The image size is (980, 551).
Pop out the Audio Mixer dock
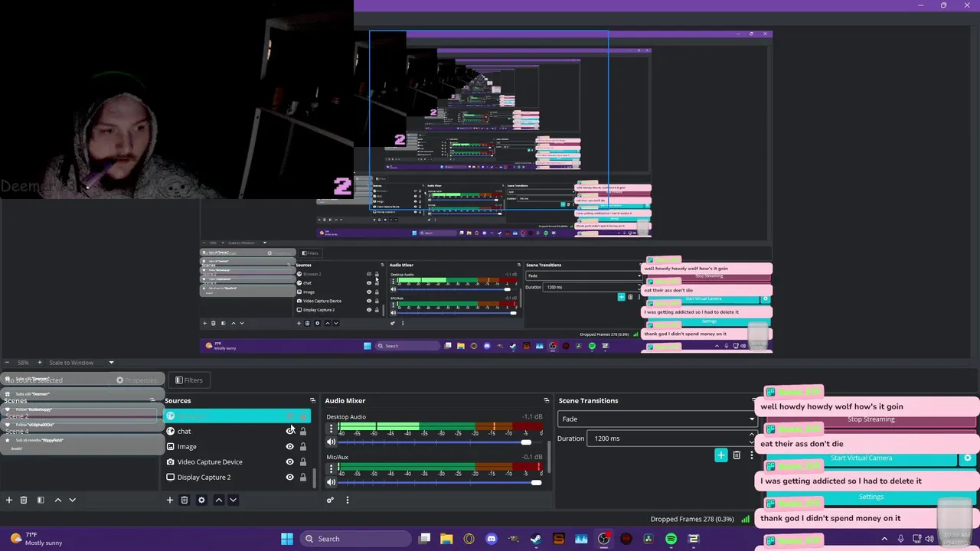coord(546,400)
